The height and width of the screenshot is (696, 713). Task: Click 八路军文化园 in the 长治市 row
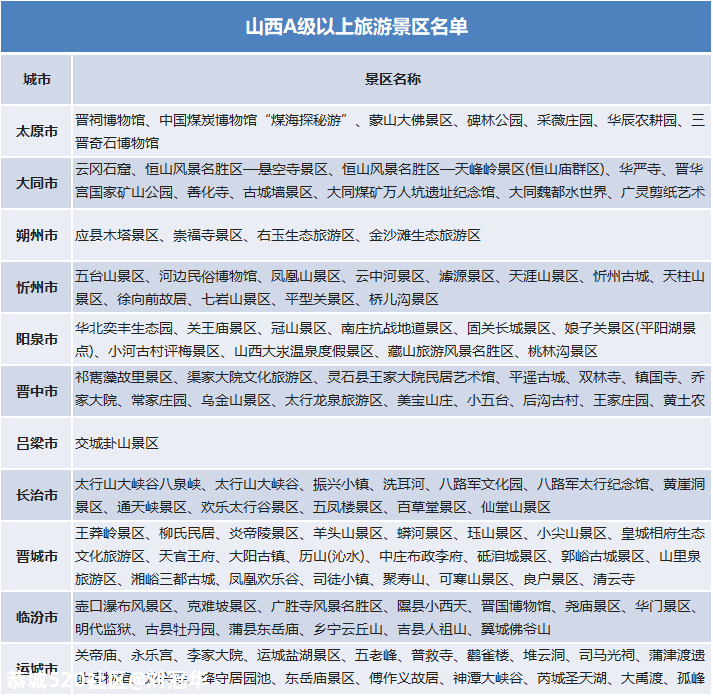[481, 484]
